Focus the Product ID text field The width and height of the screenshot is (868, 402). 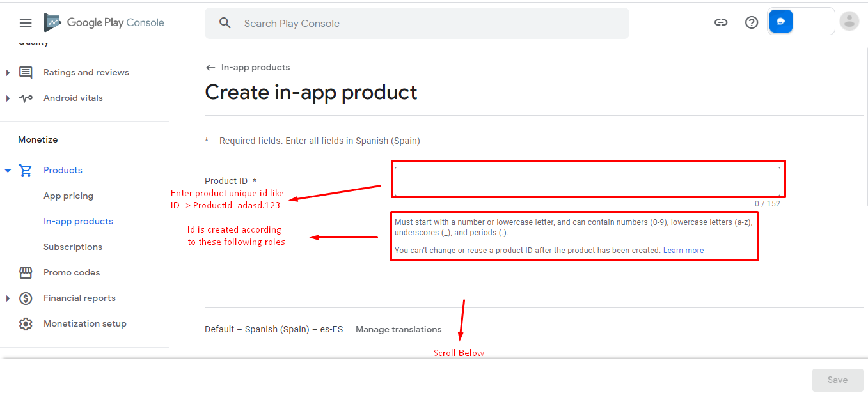pyautogui.click(x=587, y=182)
